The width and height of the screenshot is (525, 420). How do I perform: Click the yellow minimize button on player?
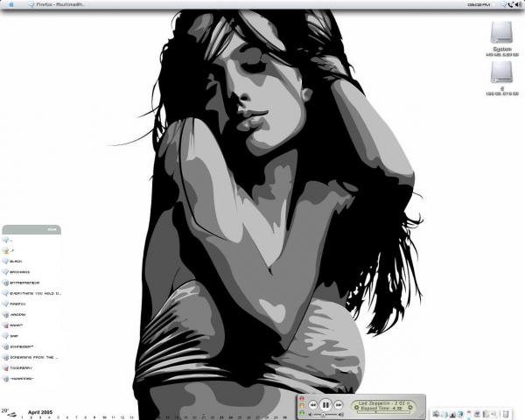pos(302,406)
